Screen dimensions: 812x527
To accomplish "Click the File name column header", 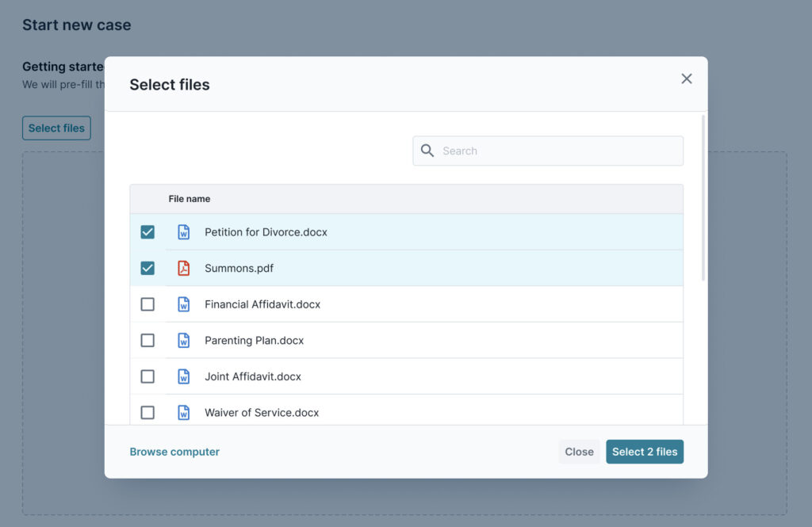I will pos(190,199).
